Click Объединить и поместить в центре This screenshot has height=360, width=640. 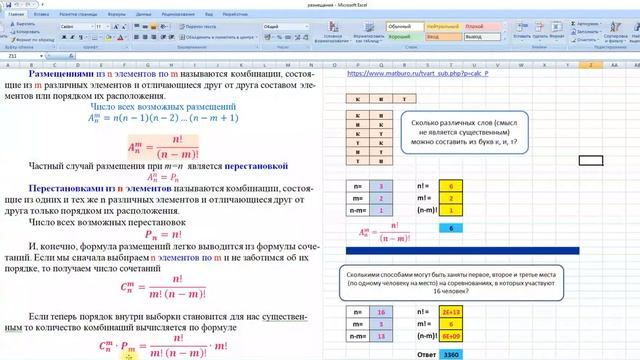pyautogui.click(x=218, y=37)
